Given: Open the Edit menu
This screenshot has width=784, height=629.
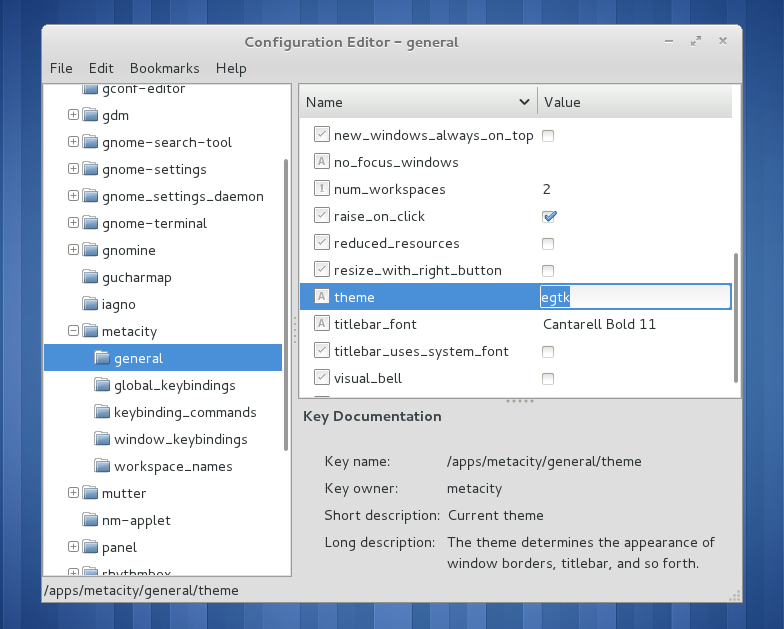Looking at the screenshot, I should (x=101, y=68).
